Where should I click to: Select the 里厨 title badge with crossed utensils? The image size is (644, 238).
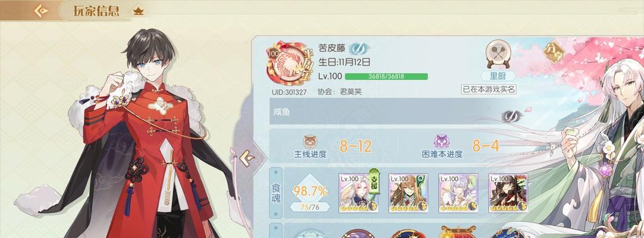[498, 60]
